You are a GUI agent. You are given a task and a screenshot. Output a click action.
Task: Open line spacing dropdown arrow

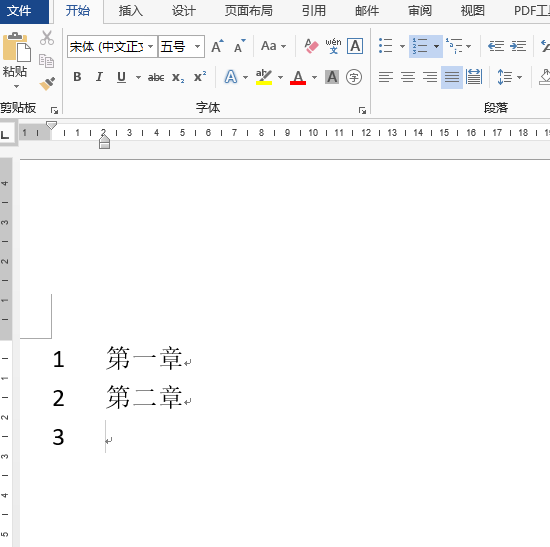point(519,77)
